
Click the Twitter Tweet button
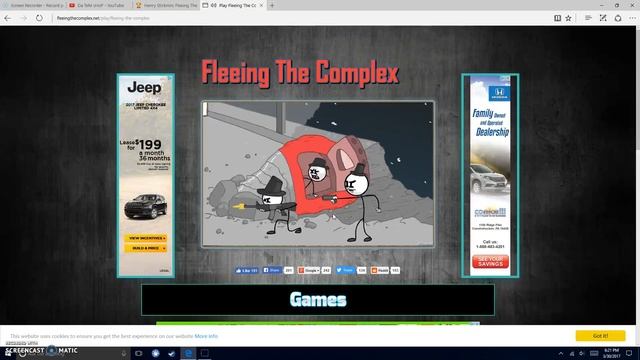click(345, 270)
